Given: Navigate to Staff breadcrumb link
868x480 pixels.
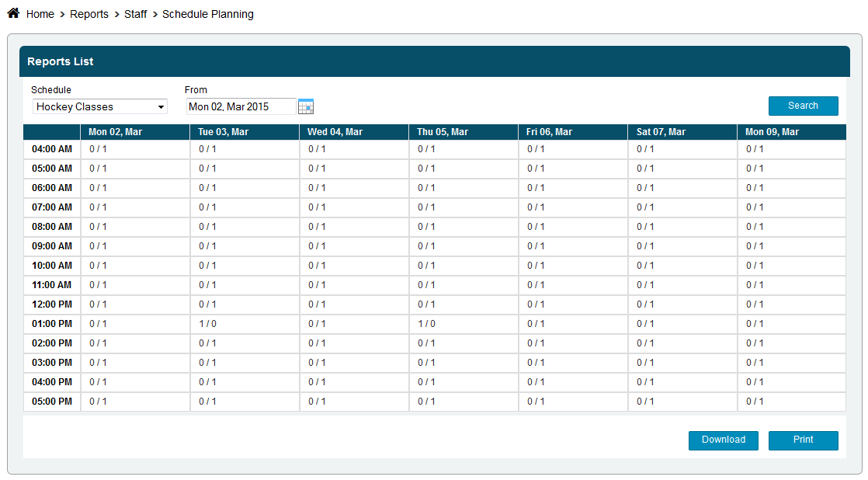Looking at the screenshot, I should (x=136, y=14).
